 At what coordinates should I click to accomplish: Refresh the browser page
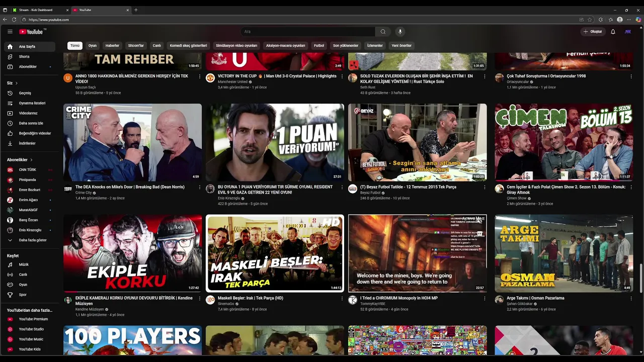(x=14, y=20)
